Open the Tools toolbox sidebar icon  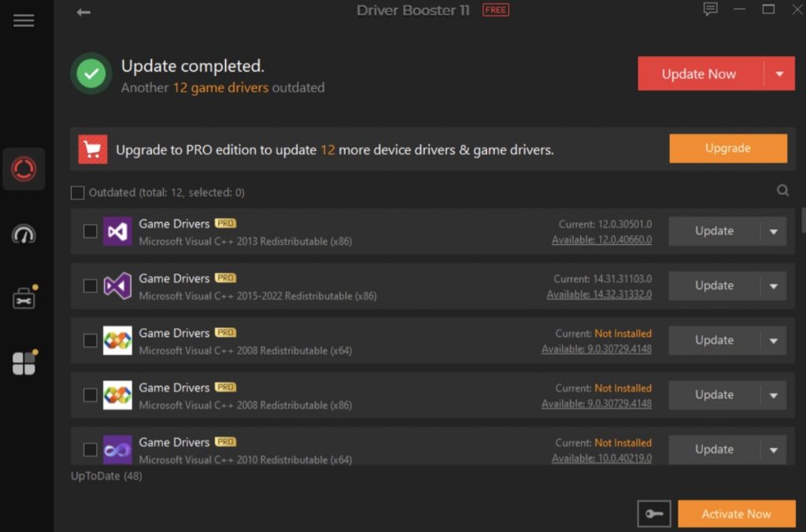(24, 299)
